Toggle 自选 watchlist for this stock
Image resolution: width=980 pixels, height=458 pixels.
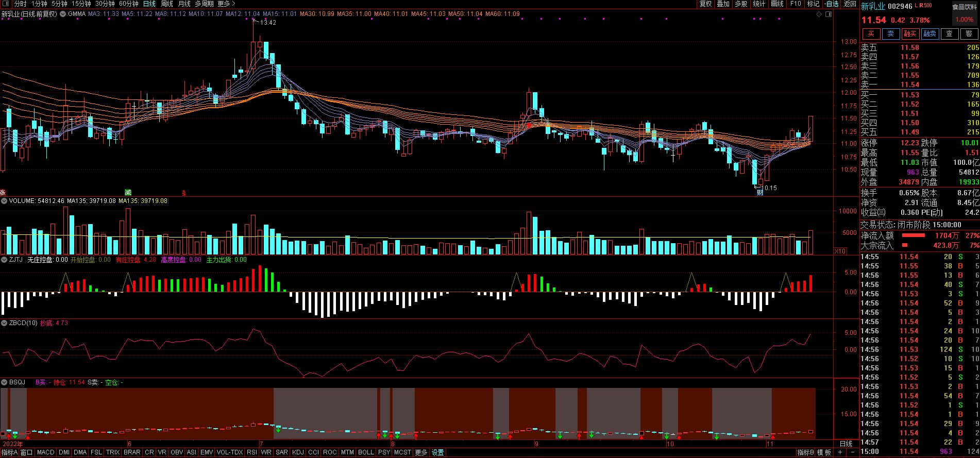coord(832,4)
